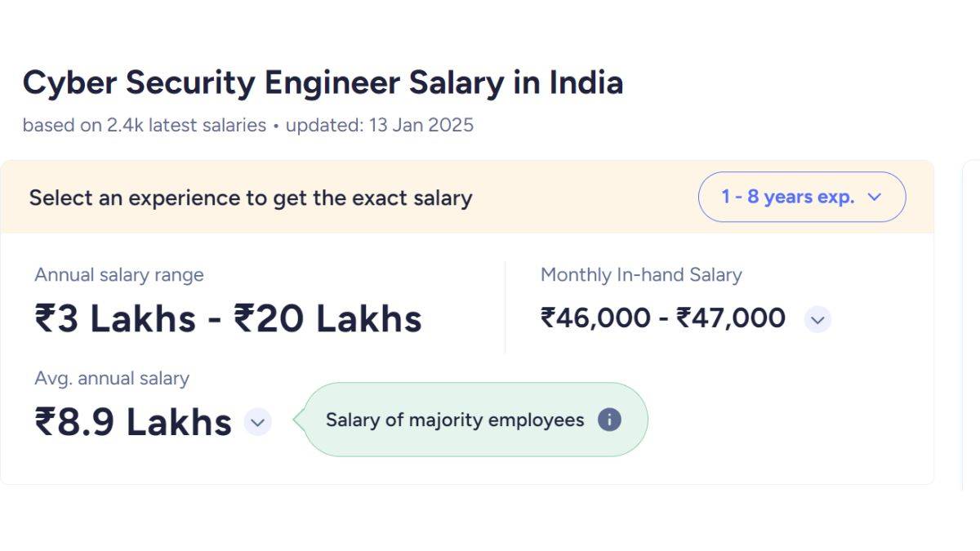Screen dimensions: 980x551
Task: Click the dropdown arrow beside monthly salary
Action: [818, 320]
